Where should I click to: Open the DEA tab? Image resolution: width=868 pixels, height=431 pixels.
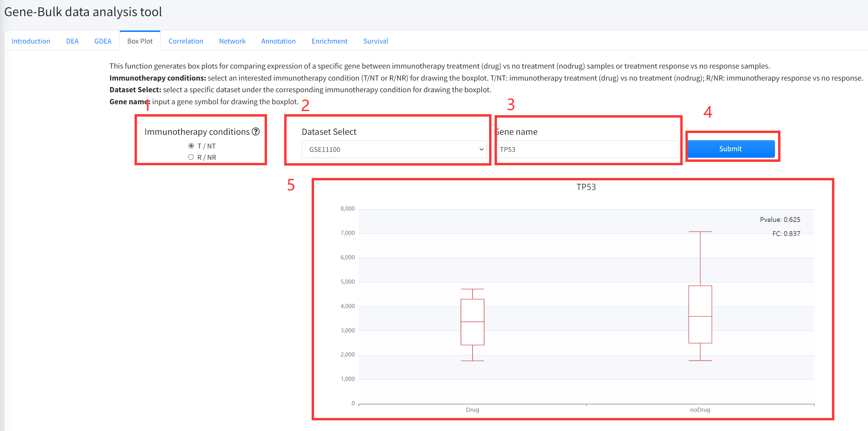(x=72, y=41)
